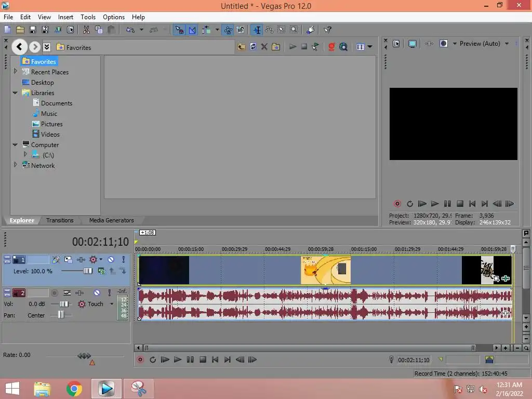This screenshot has width=532, height=399.
Task: Select the Envelope Edit tool
Action: pos(270,30)
